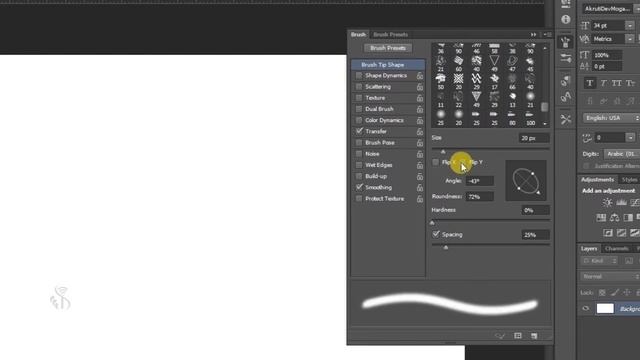
Task: Enable the Brush Pose checkbox
Action: 359,143
